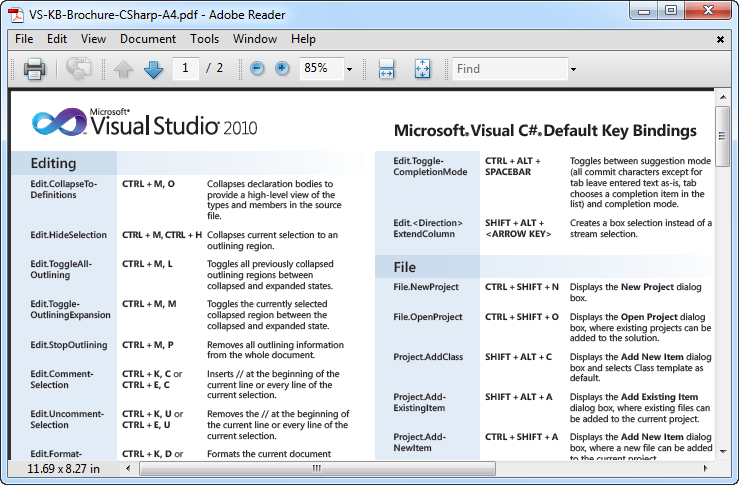739x485 pixels.
Task: Click CTRL + M, P shortcut text
Action: [148, 345]
